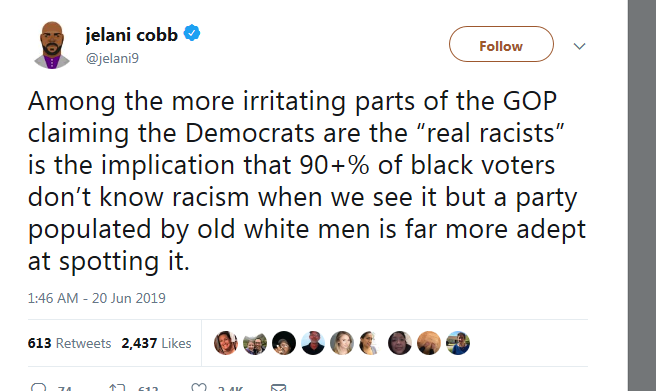Open jelani cobb's profile avatar
Screen dimensions: 656x391
click(52, 45)
